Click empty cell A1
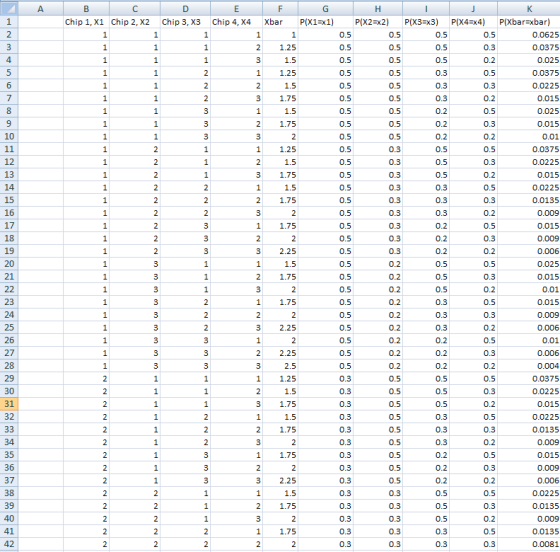The height and width of the screenshot is (552, 560). [41, 22]
